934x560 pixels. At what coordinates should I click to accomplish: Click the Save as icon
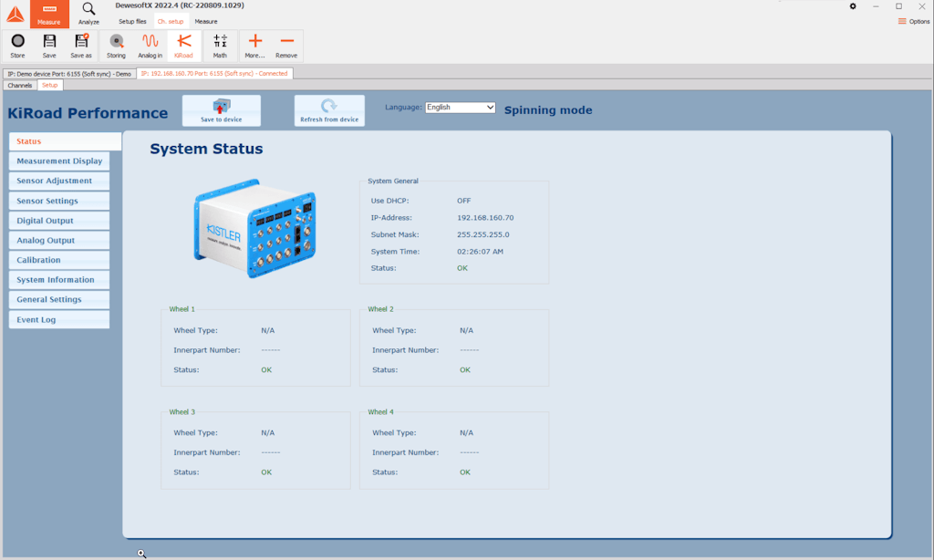81,46
